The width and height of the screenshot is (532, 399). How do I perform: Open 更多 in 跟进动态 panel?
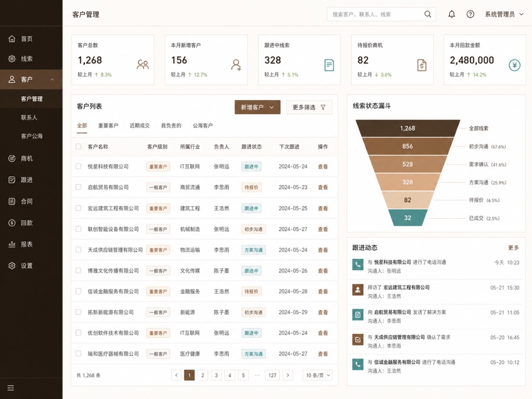(513, 248)
